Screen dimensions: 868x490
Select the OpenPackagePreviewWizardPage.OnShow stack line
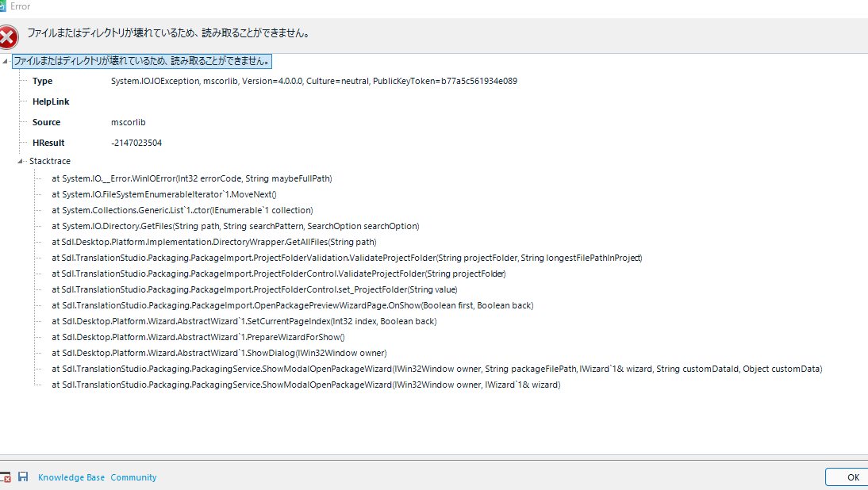(292, 305)
